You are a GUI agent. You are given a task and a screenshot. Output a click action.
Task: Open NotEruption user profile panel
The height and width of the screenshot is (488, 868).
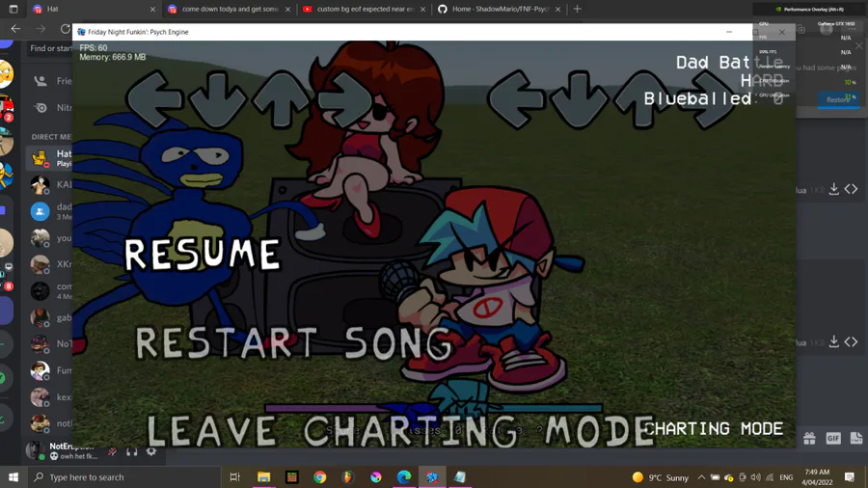click(x=64, y=451)
